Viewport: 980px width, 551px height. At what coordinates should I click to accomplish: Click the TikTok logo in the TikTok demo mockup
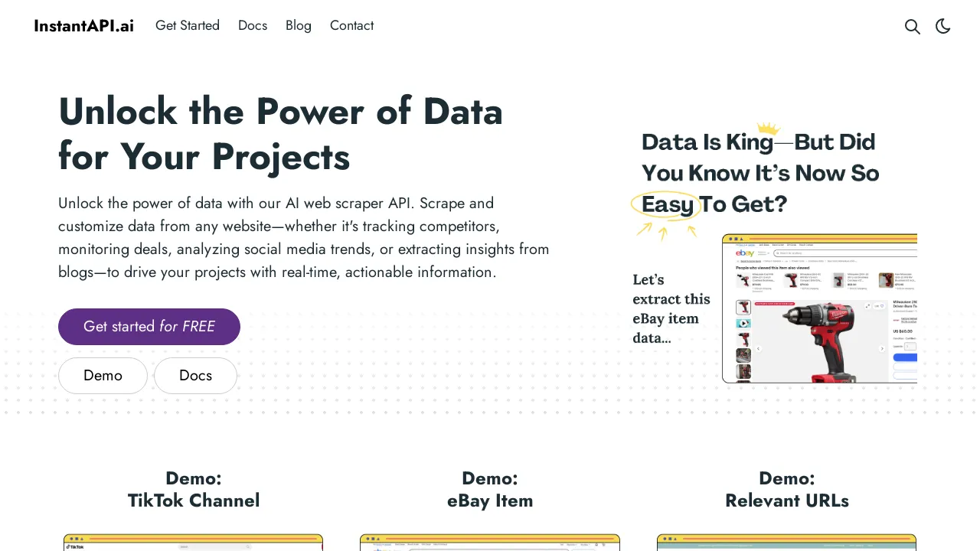[x=75, y=546]
